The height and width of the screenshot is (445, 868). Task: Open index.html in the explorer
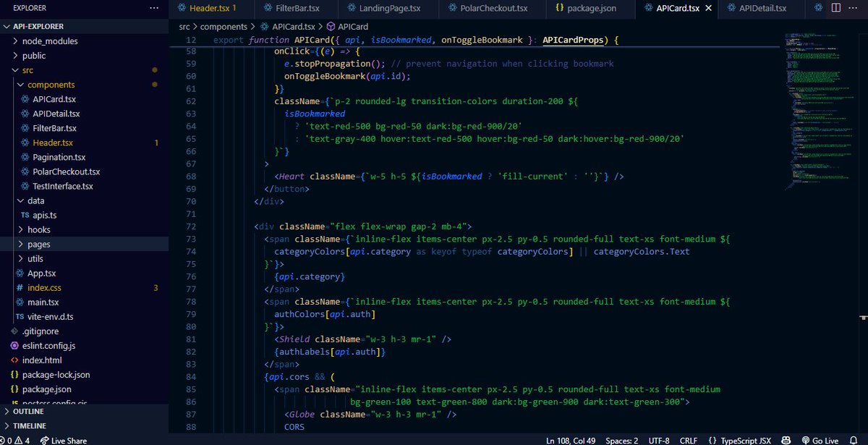click(41, 360)
